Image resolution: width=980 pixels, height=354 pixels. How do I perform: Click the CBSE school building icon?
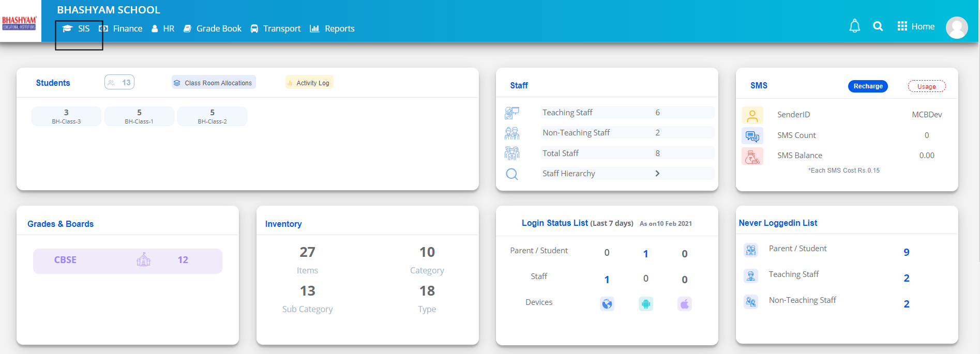143,259
